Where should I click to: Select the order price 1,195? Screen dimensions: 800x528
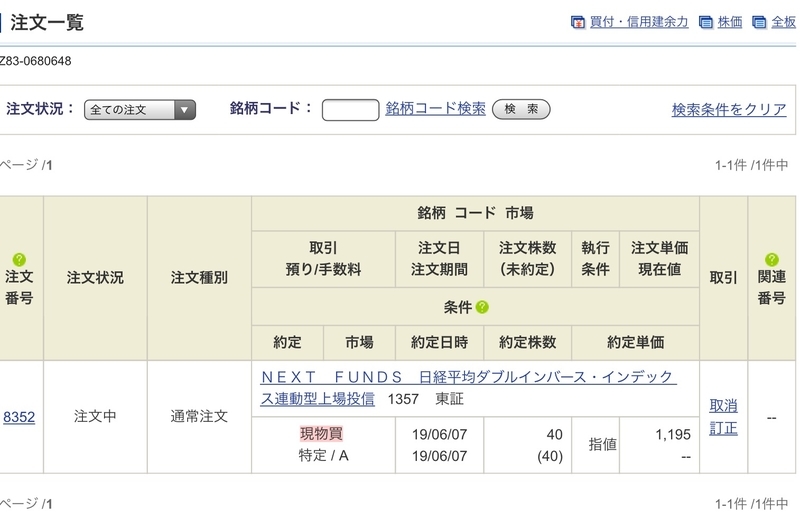point(673,434)
